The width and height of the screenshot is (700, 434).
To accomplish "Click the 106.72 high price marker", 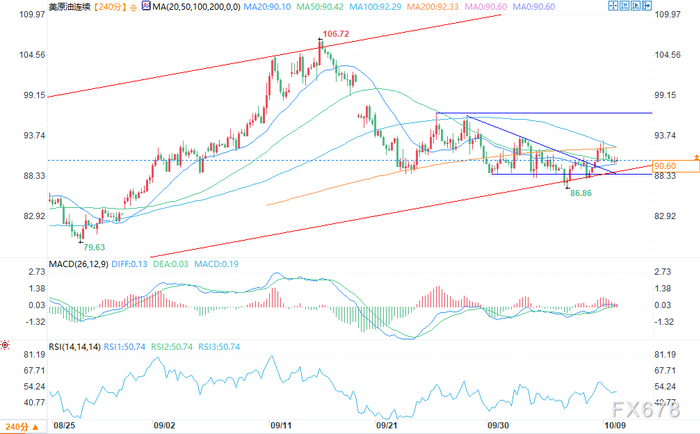I will point(336,34).
